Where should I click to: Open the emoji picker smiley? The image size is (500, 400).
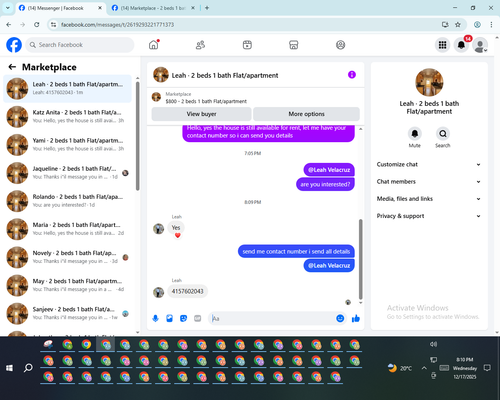pos(340,318)
